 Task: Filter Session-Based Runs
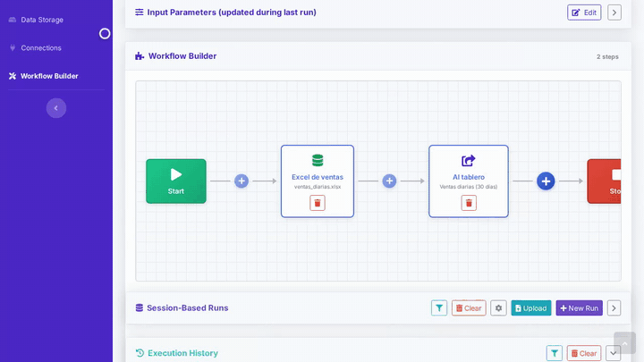(x=439, y=308)
